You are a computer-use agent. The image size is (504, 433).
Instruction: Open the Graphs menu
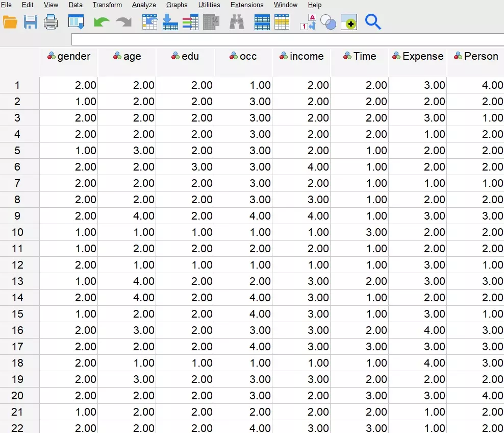click(x=177, y=5)
